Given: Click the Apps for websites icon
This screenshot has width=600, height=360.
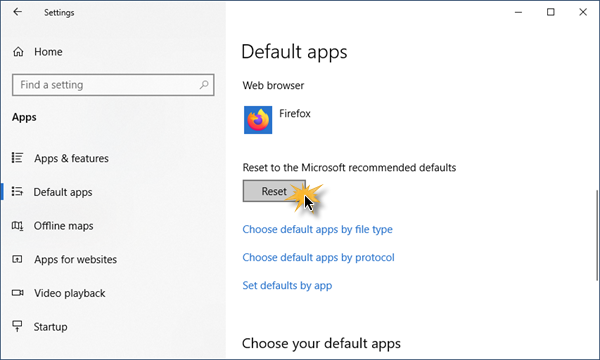Looking at the screenshot, I should tap(17, 259).
